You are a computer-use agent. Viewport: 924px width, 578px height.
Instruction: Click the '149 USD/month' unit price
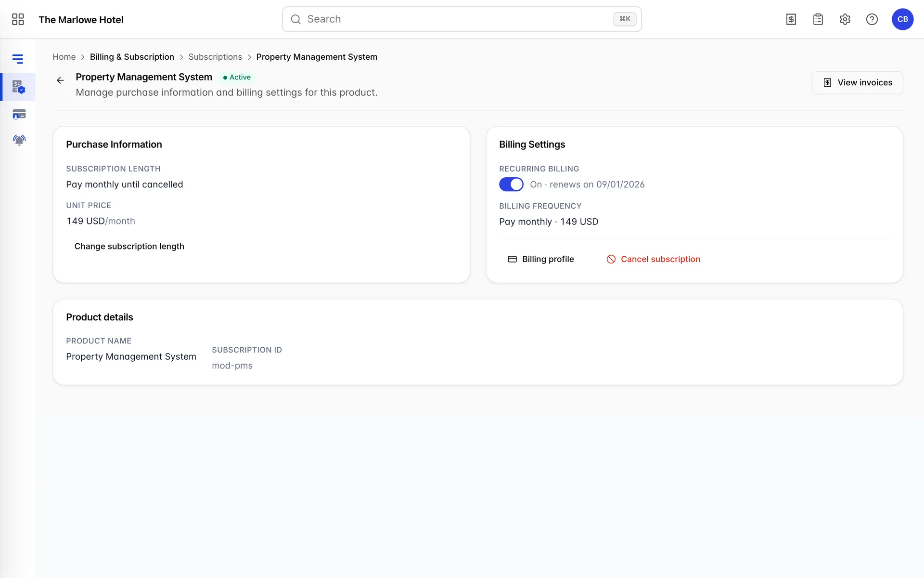pos(101,221)
